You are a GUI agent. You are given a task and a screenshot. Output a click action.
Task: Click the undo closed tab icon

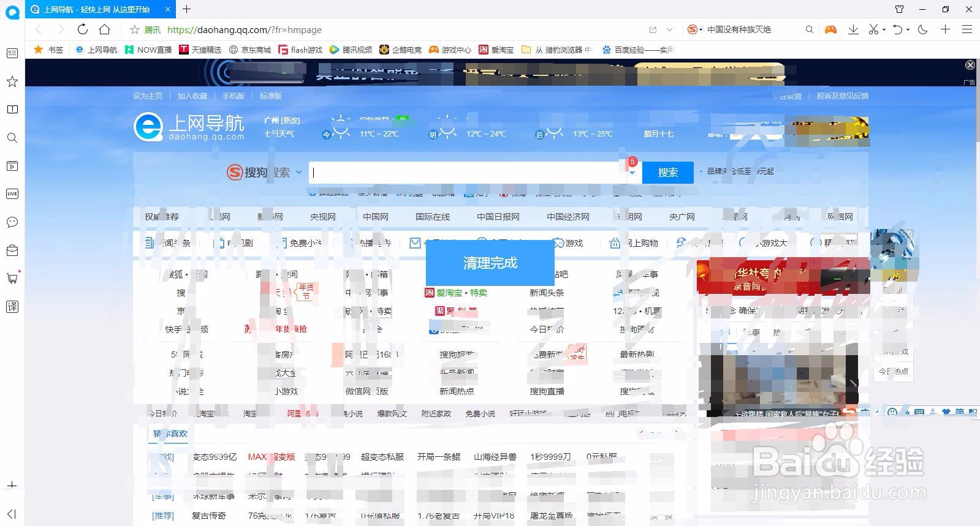898,29
